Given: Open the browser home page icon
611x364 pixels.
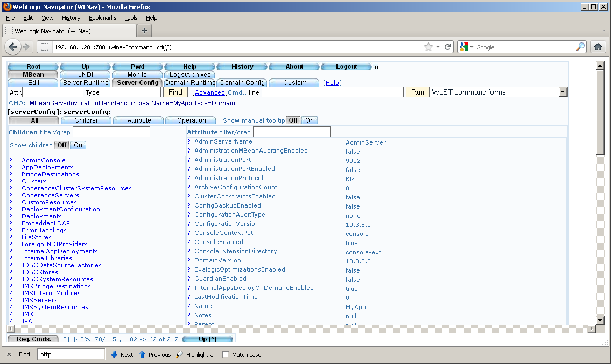Looking at the screenshot, I should 600,47.
